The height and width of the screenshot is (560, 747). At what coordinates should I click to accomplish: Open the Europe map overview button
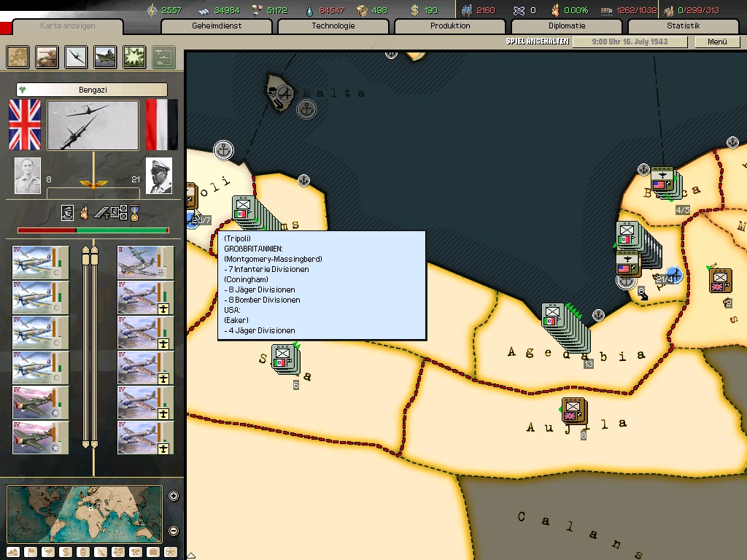point(18,57)
